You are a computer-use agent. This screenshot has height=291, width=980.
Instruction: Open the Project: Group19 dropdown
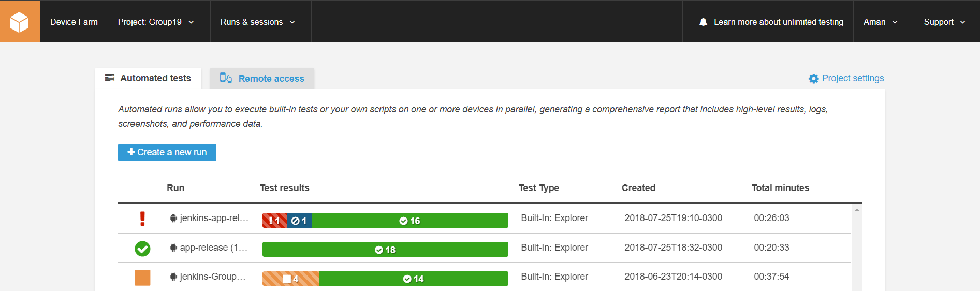coord(156,22)
